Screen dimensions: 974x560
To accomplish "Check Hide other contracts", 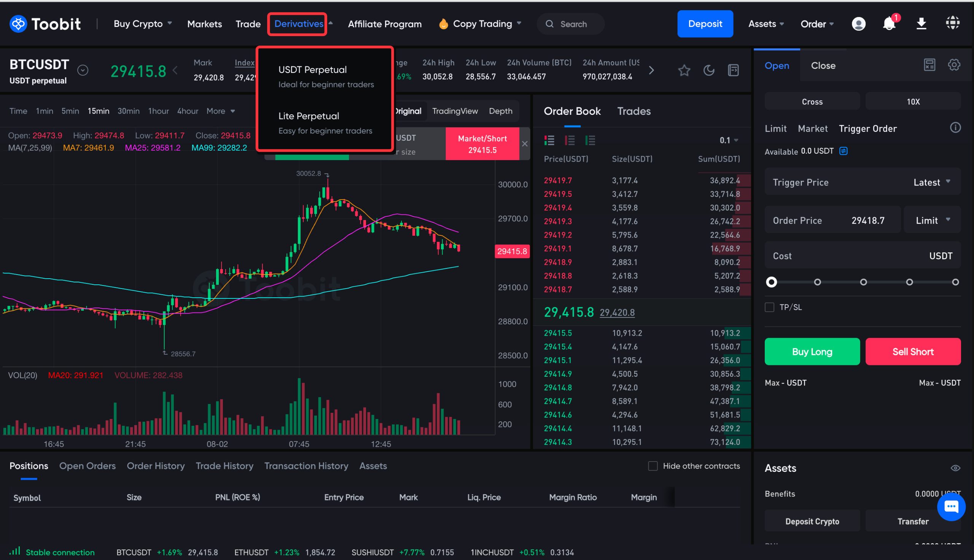I will pyautogui.click(x=653, y=466).
